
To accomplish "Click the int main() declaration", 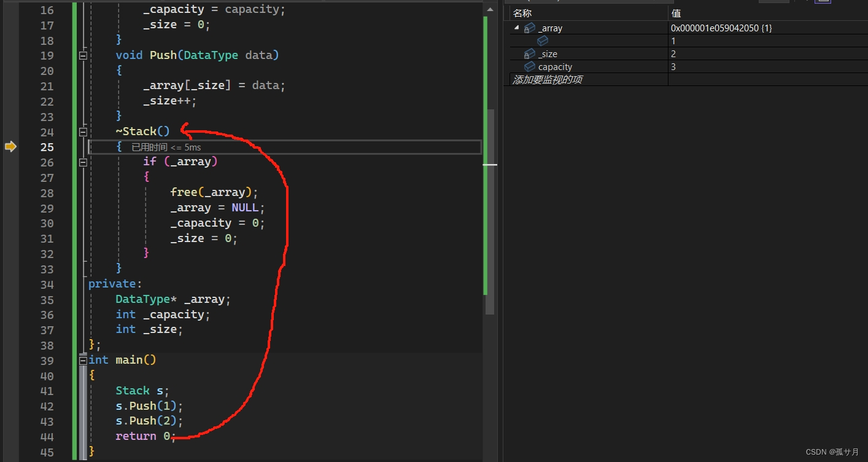I will [122, 360].
